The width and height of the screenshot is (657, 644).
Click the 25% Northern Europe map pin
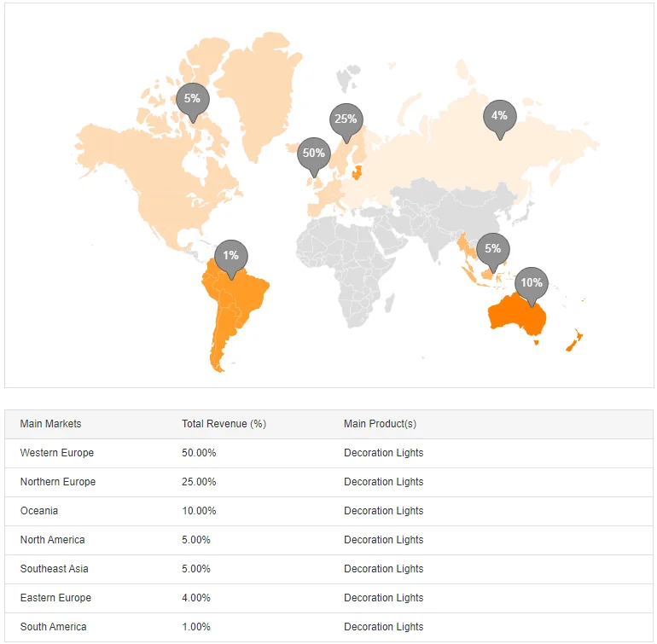tap(346, 119)
